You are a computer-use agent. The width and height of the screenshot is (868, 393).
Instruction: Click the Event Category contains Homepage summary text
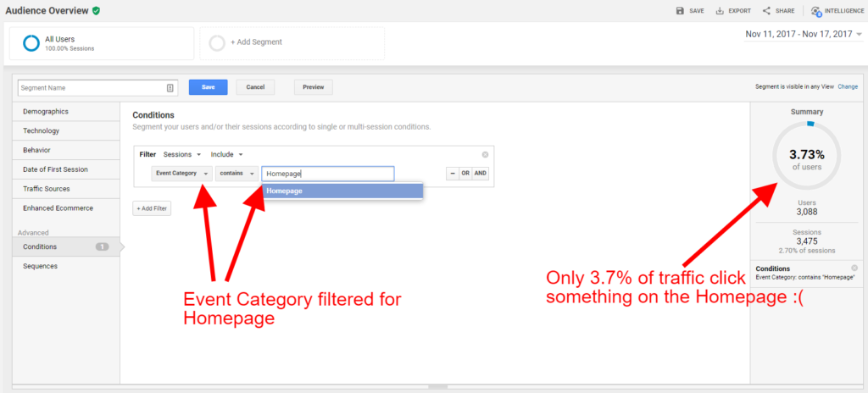coord(805,277)
